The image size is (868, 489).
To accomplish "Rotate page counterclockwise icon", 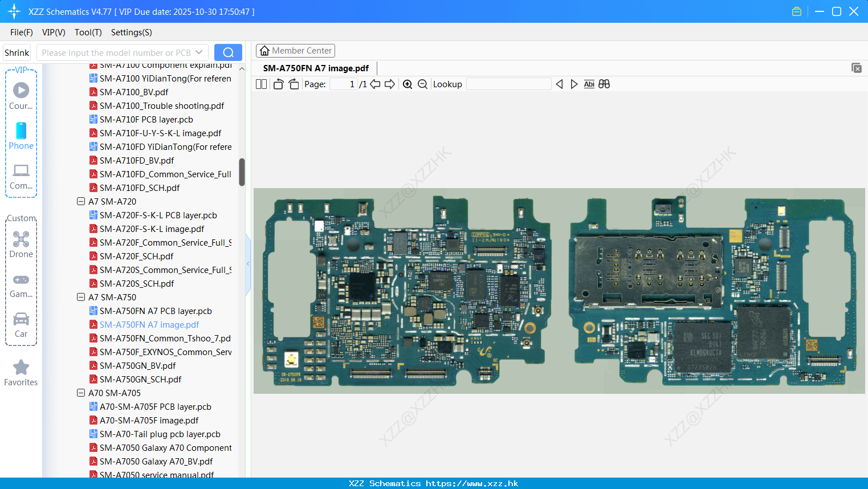I will (278, 84).
